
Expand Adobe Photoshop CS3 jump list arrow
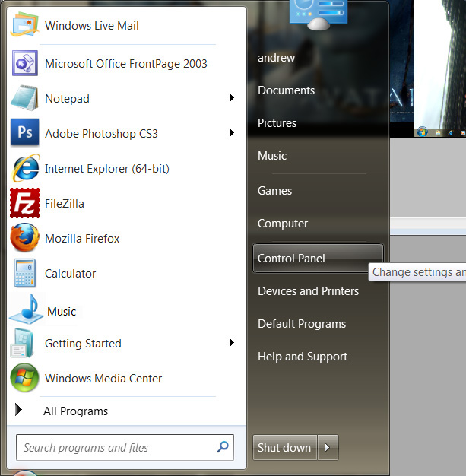232,132
